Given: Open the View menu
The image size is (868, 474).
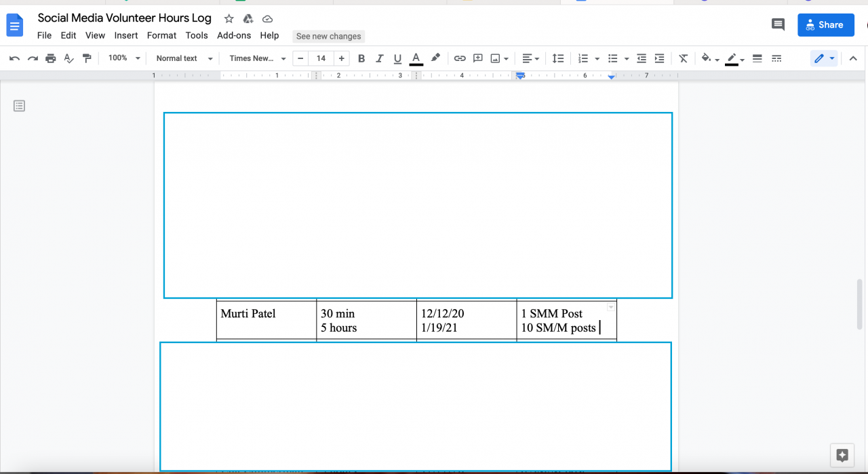Looking at the screenshot, I should pos(95,35).
